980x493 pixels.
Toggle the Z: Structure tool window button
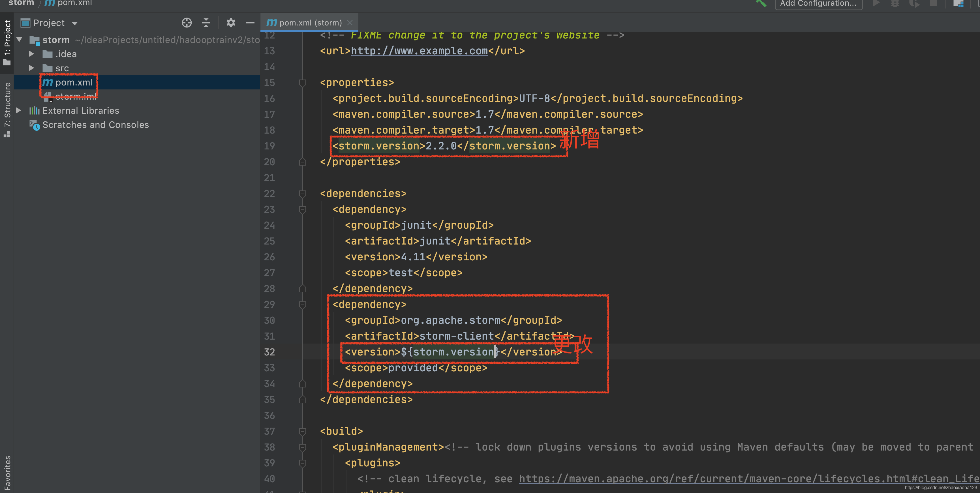(x=7, y=109)
